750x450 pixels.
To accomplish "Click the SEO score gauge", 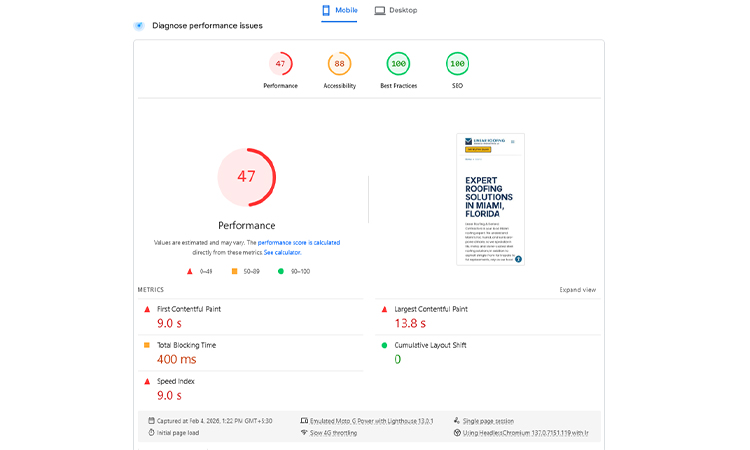I will (x=457, y=64).
